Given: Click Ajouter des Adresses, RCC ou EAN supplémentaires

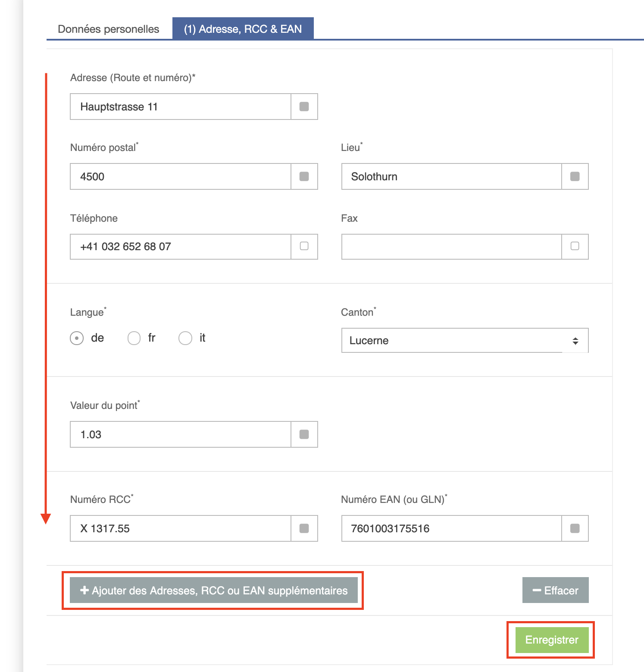Looking at the screenshot, I should [x=214, y=590].
